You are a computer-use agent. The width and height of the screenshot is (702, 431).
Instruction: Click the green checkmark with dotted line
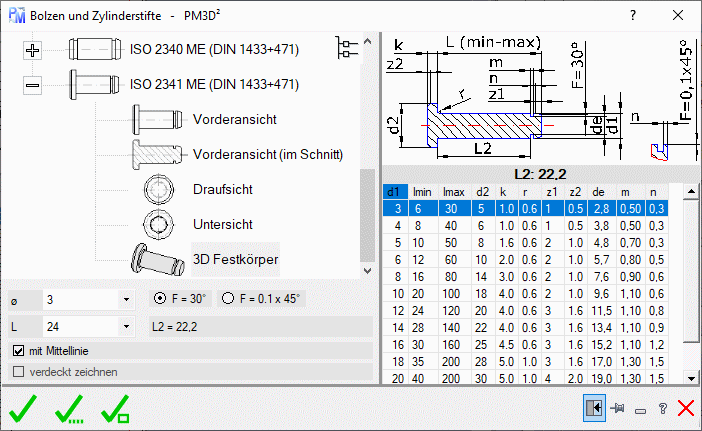[x=70, y=408]
